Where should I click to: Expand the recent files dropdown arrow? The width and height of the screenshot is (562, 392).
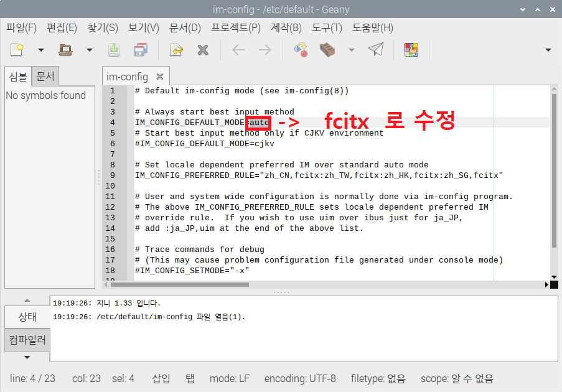click(90, 50)
